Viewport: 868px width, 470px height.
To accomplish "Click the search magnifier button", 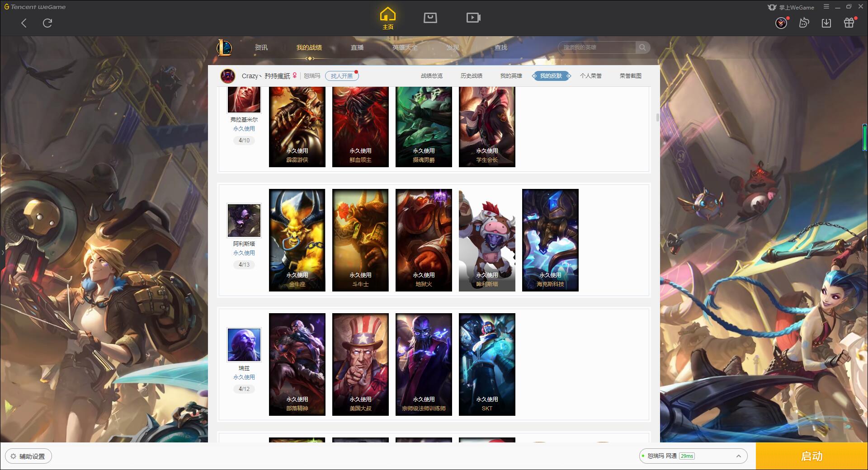I will [642, 47].
